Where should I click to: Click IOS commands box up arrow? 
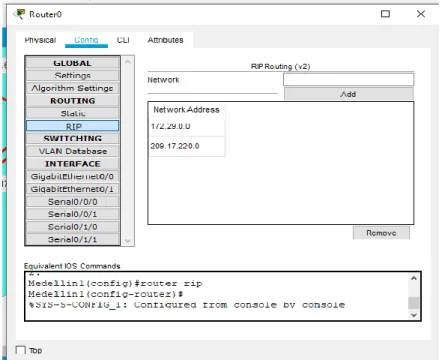(x=414, y=278)
